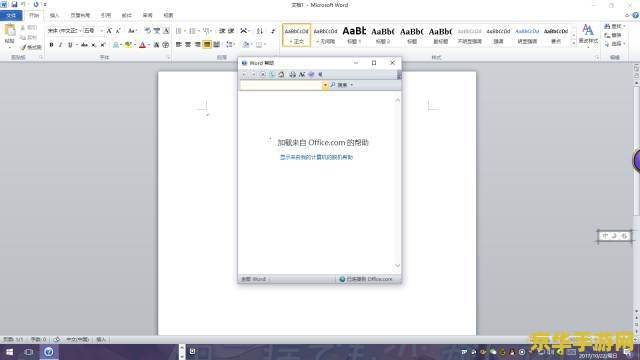Image resolution: width=640 pixels, height=360 pixels.
Task: Toggle Underline formatting
Action: tap(70, 45)
